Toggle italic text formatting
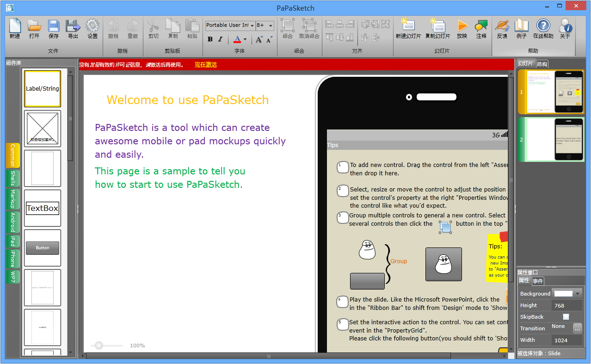 [x=220, y=39]
